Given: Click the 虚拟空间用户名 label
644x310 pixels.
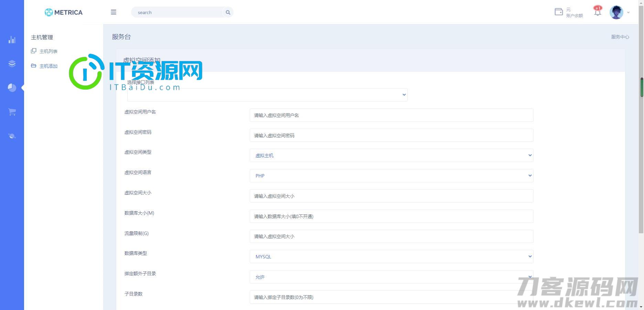Looking at the screenshot, I should click(140, 112).
